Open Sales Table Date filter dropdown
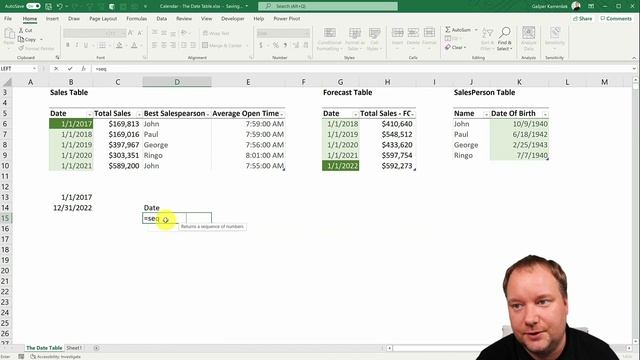Viewport: 640px width, 360px height. pyautogui.click(x=89, y=114)
